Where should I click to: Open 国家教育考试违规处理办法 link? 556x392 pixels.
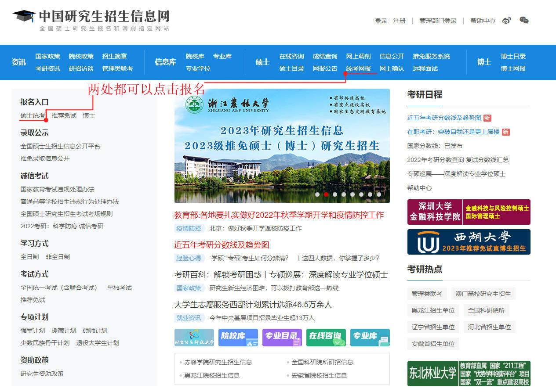(57, 189)
